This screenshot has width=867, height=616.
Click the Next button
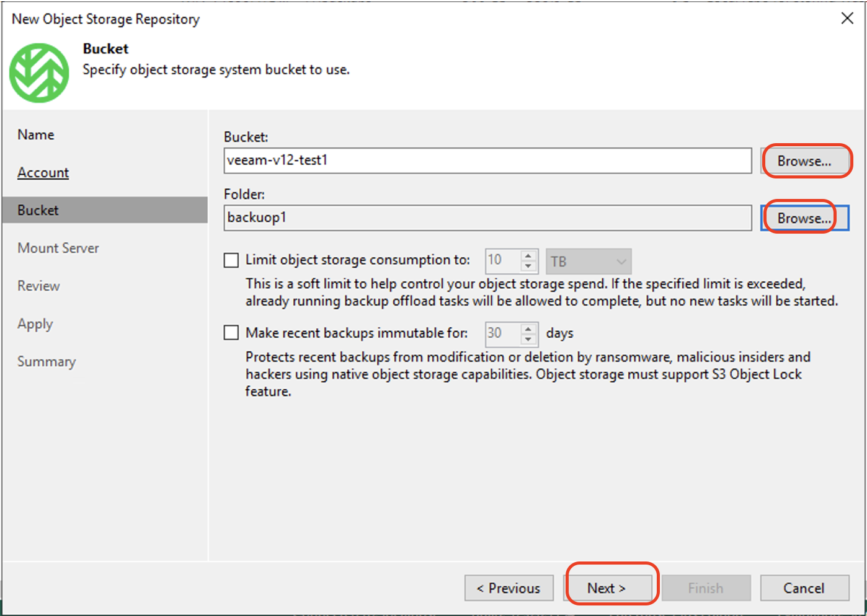607,588
